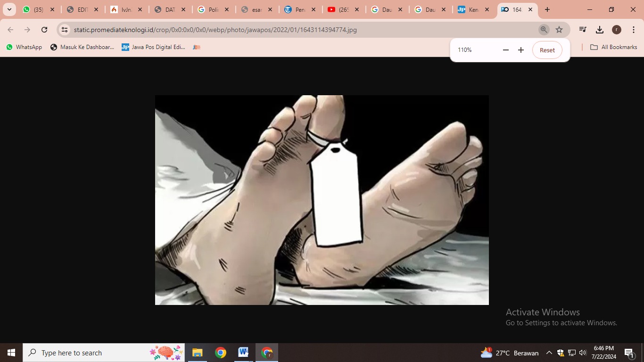
Task: Open Microsoft Word from the taskbar
Action: (243, 352)
